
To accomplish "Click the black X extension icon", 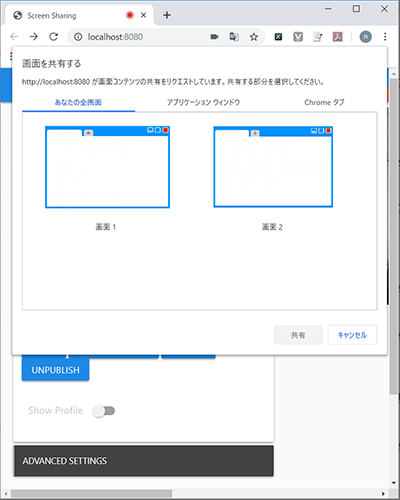I will (278, 37).
